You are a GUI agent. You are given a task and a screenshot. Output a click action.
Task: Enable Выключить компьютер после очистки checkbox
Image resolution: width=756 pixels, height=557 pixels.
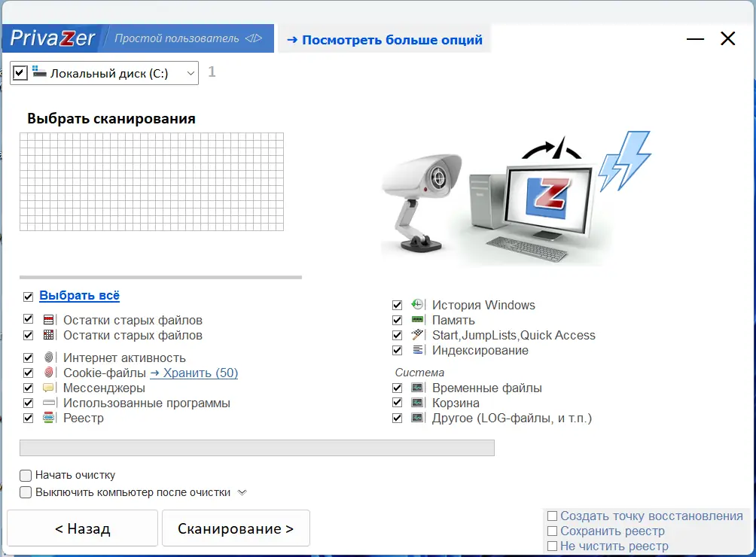26,492
